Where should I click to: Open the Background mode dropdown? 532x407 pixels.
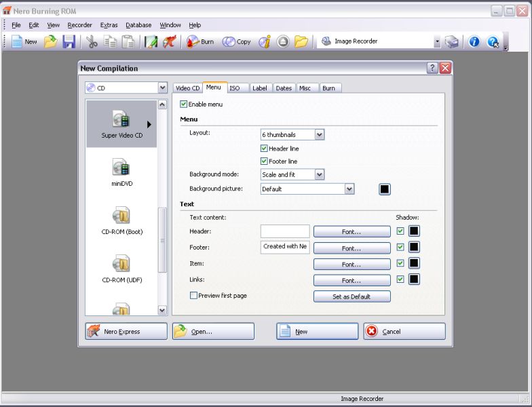(x=319, y=175)
